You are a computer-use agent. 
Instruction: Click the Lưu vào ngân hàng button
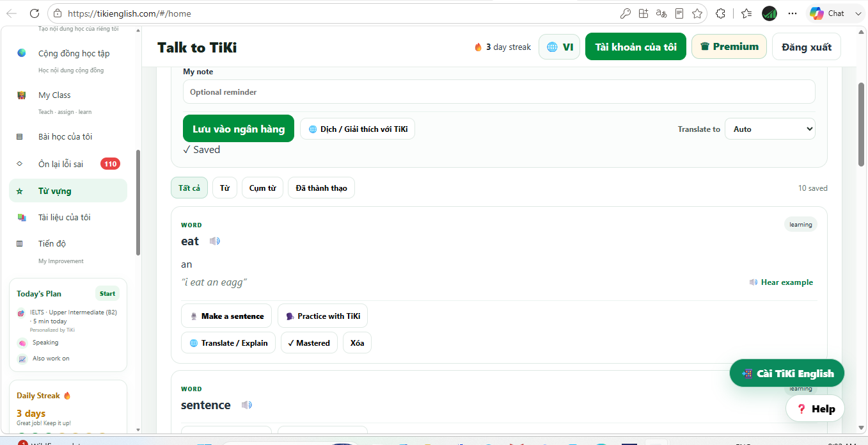[x=239, y=129]
